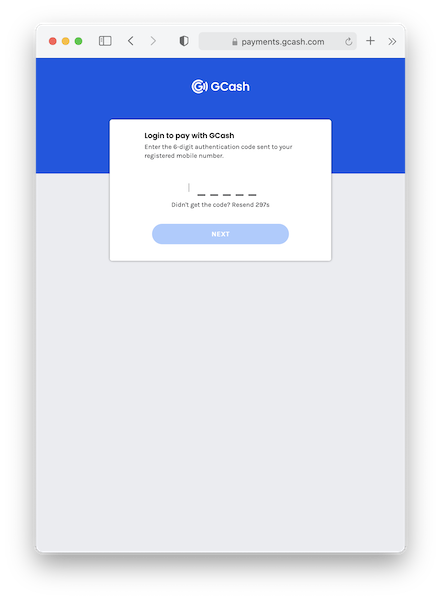Select the last authentication code dash
441x600 pixels.
coord(252,195)
